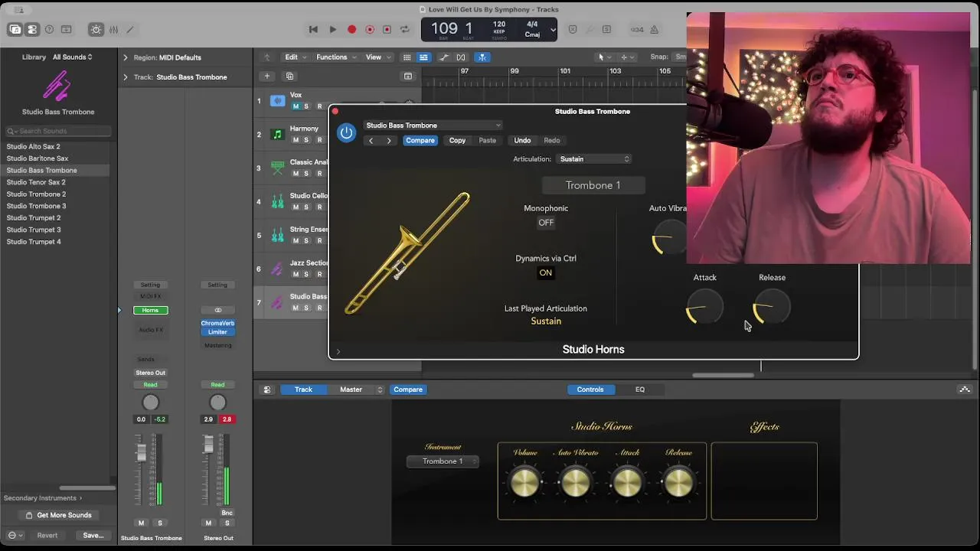This screenshot has height=551, width=980.
Task: Open the Articulation Sustain dropdown
Action: (x=594, y=159)
